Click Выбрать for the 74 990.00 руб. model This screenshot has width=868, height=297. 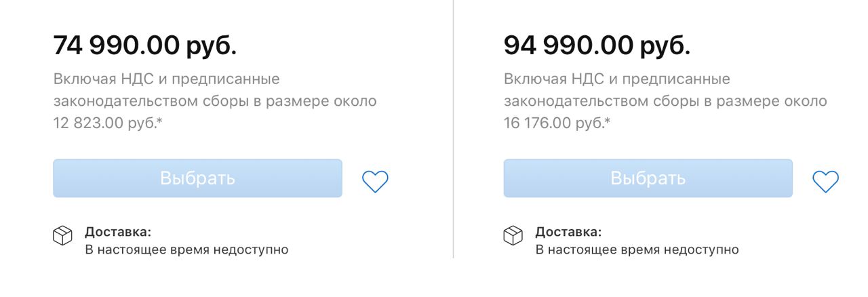(x=197, y=178)
